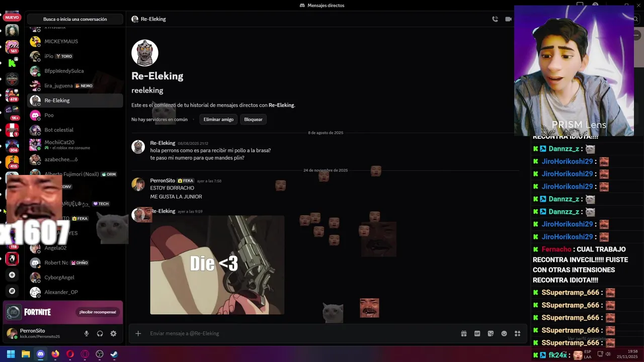
Task: Open server with 306 notification badge
Action: pyautogui.click(x=12, y=146)
